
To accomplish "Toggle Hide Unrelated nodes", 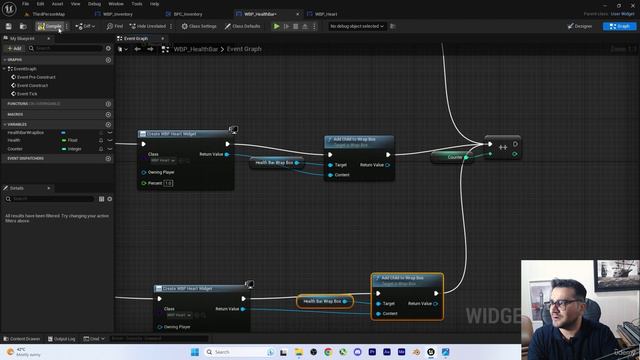I will click(148, 26).
